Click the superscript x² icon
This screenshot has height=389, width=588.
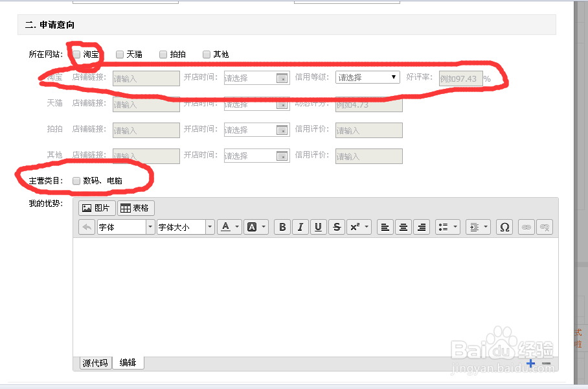coord(355,227)
